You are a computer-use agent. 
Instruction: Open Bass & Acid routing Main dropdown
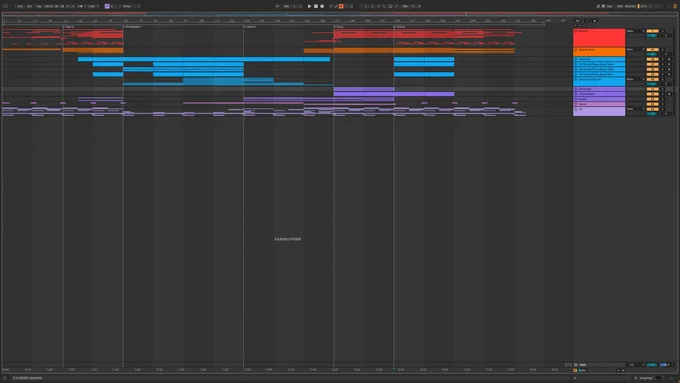pos(635,49)
